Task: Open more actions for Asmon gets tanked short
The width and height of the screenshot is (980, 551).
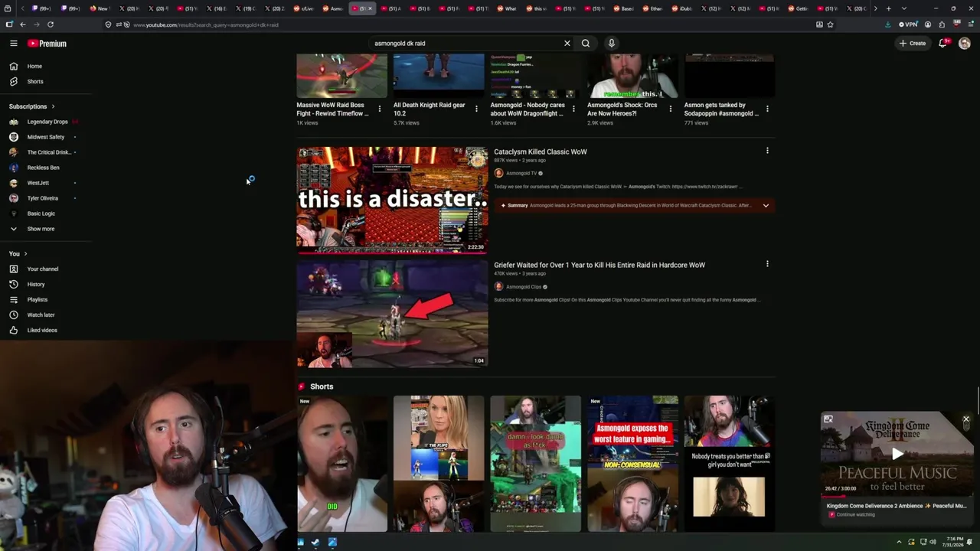Action: 767,109
